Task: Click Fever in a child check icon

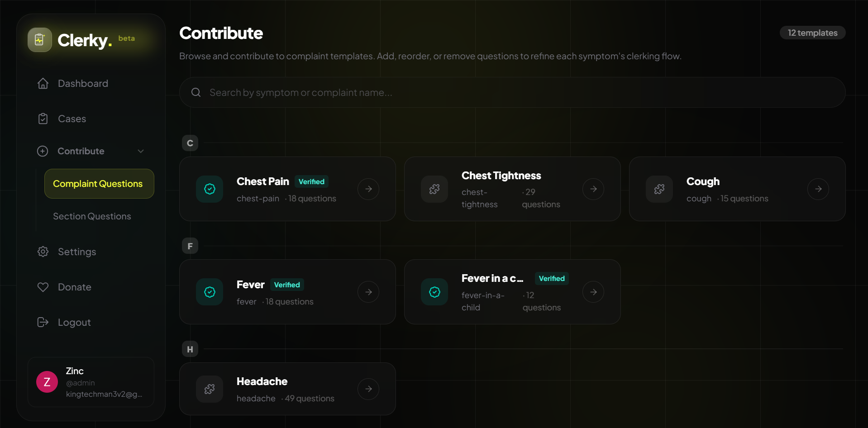Action: [434, 292]
